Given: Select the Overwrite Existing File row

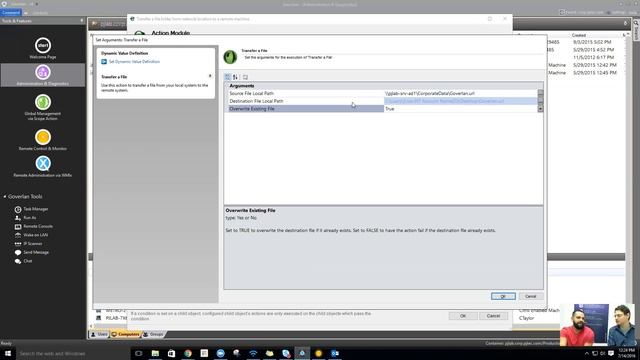Looking at the screenshot, I should pos(383,109).
